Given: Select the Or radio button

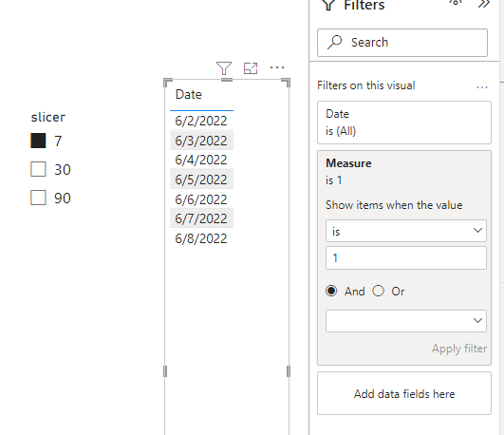Looking at the screenshot, I should [x=378, y=291].
